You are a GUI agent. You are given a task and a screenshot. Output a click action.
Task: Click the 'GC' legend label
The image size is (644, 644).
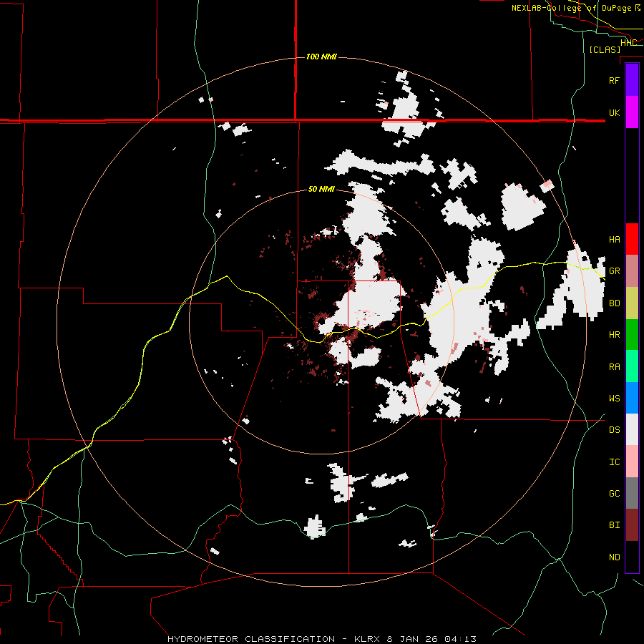coord(615,494)
